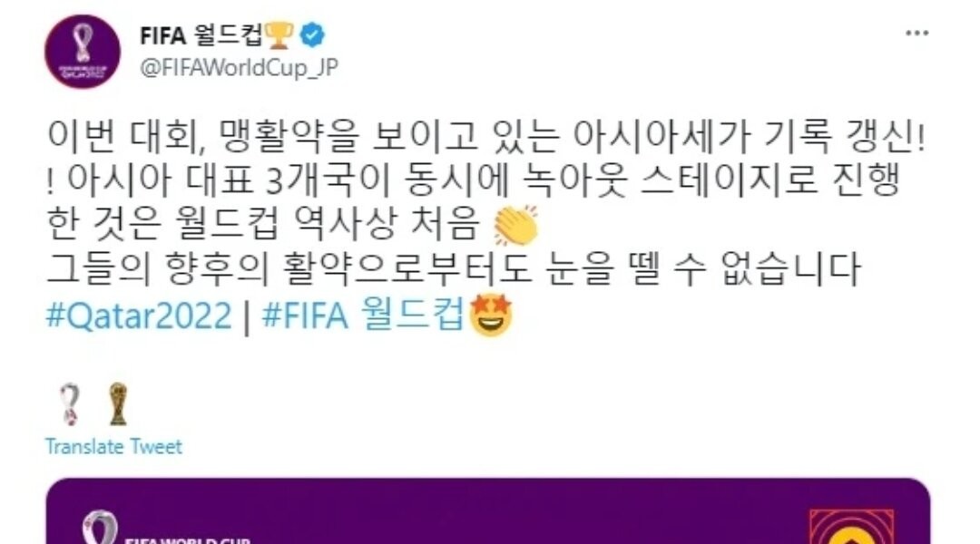The width and height of the screenshot is (980, 544).
Task: Click the tweet line mentioning 역사상 처음
Action: tap(292, 225)
